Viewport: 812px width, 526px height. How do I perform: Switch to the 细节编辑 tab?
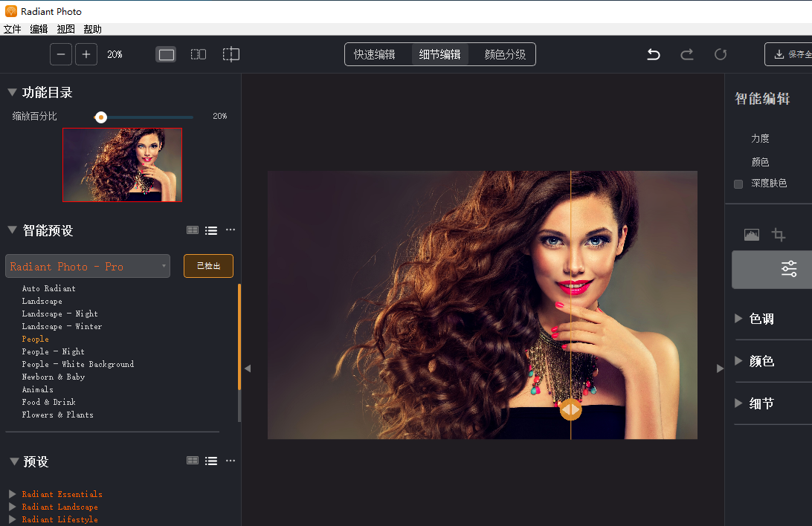pos(439,54)
